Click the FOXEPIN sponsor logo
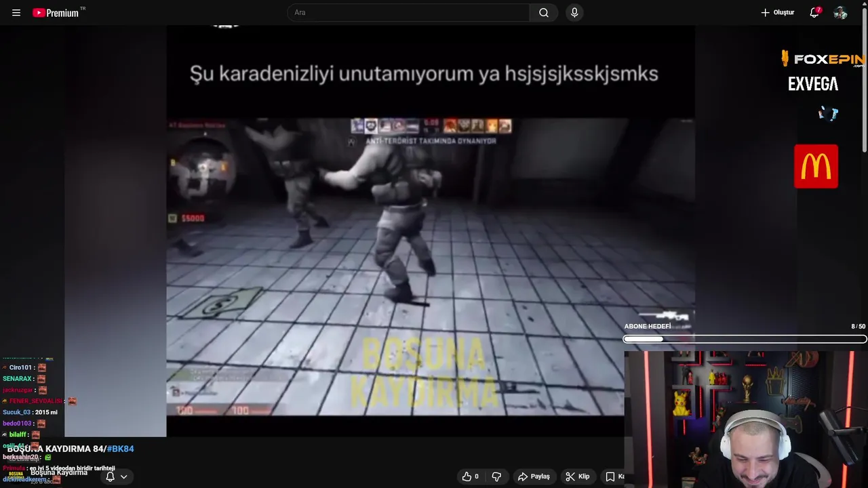This screenshot has height=488, width=868. point(823,59)
